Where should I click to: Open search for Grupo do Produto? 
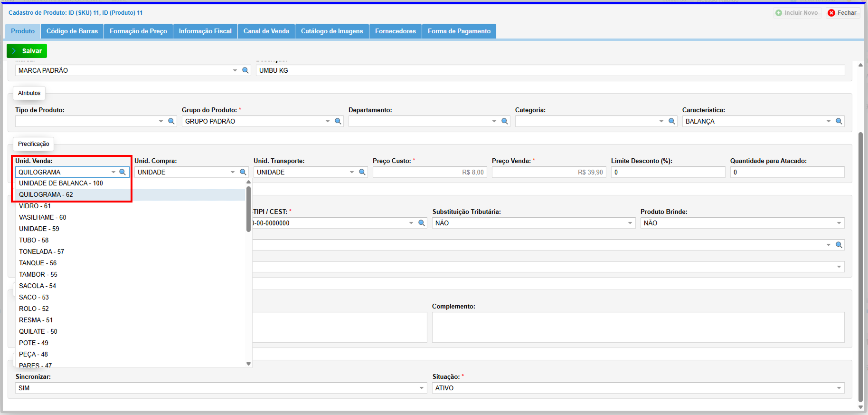[338, 121]
